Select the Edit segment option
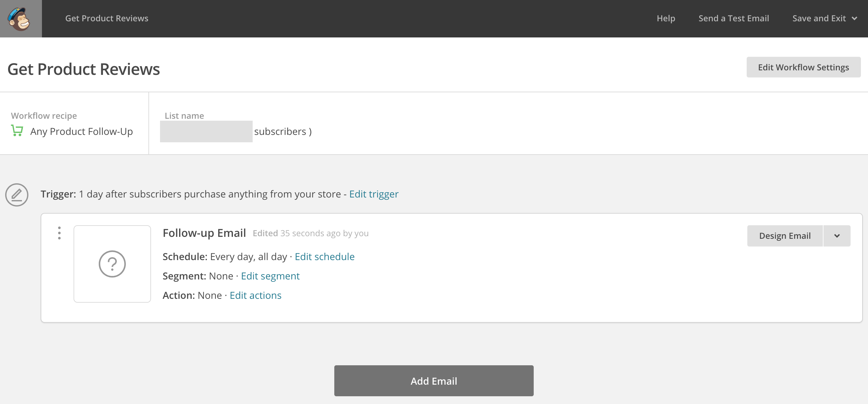 (271, 275)
